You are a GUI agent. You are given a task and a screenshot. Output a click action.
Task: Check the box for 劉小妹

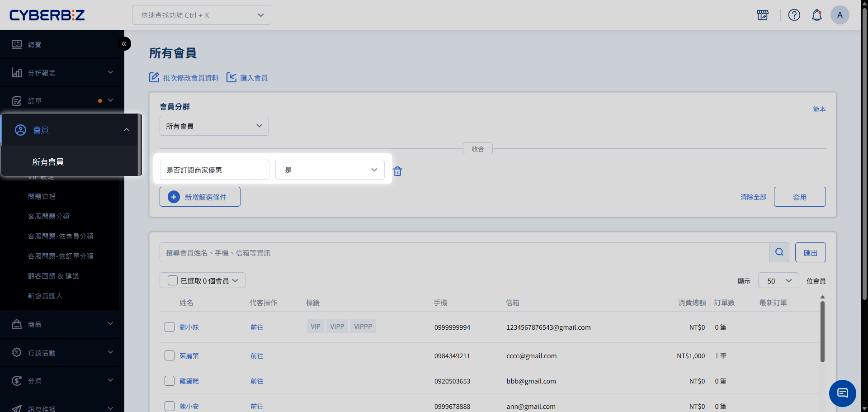click(x=170, y=327)
